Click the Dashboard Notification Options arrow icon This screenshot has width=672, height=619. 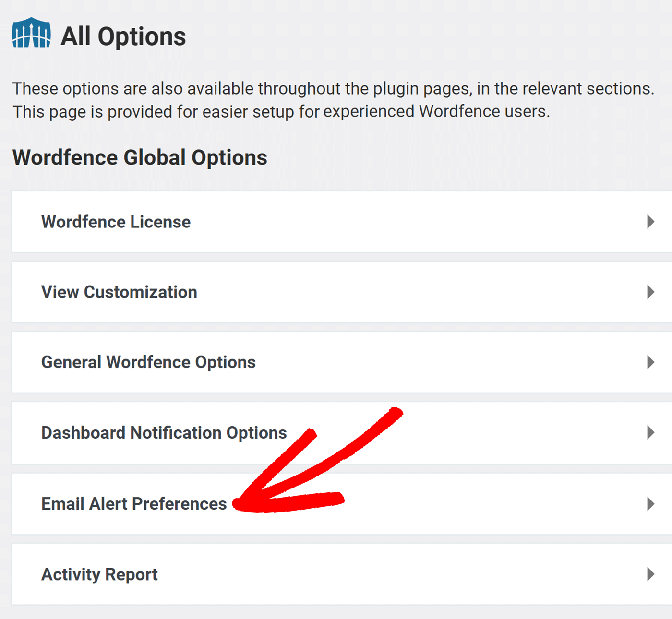tap(651, 433)
